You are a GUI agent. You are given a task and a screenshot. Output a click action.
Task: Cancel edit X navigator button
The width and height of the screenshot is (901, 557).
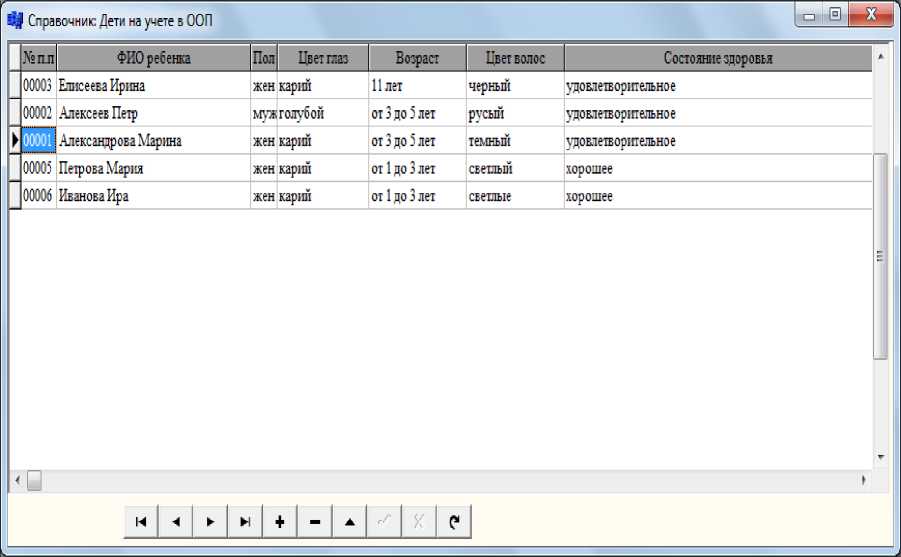tap(419, 521)
